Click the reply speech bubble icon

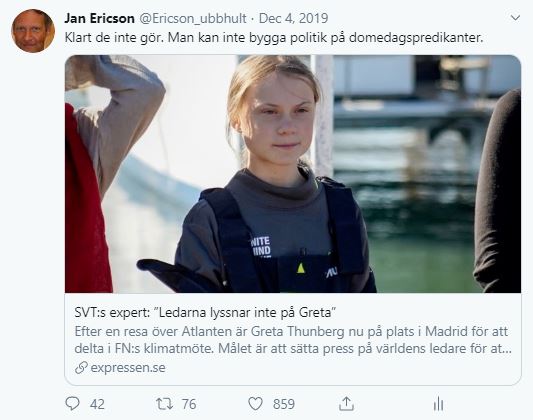[72, 404]
